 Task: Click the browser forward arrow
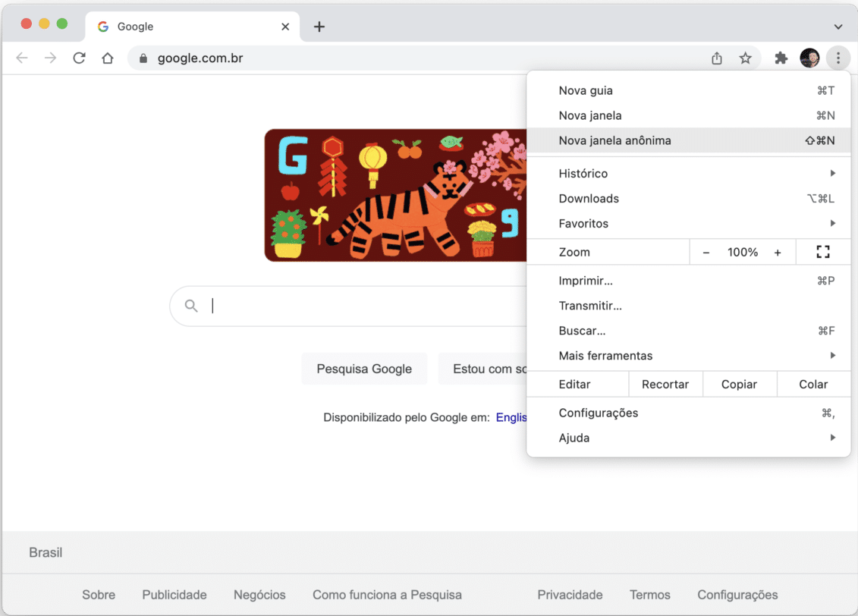(50, 58)
